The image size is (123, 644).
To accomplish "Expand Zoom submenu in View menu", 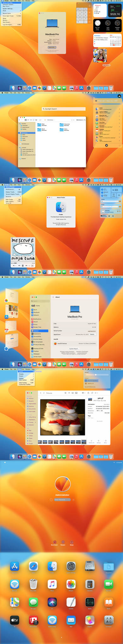I will pyautogui.click(x=26, y=376).
